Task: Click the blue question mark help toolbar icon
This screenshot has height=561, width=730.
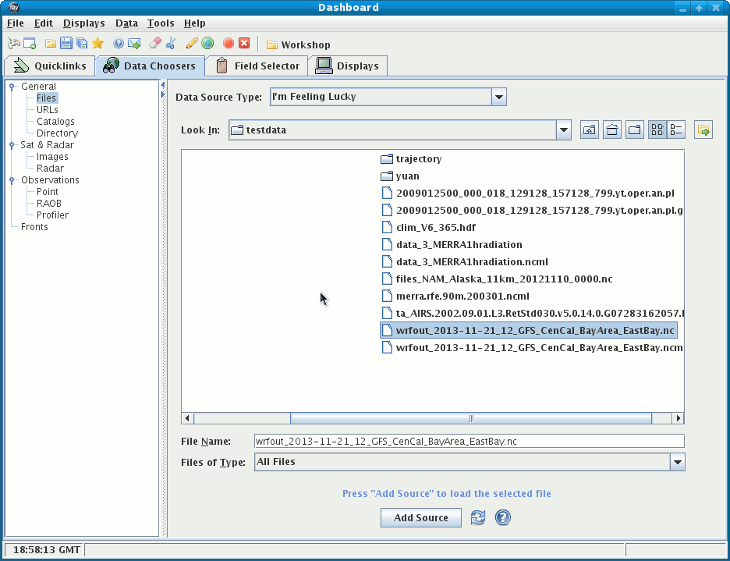Action: tap(118, 44)
